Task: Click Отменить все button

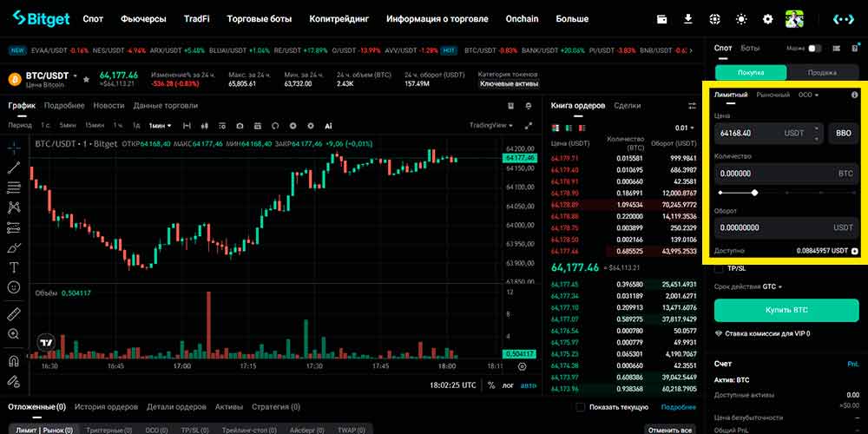Action: pos(670,430)
